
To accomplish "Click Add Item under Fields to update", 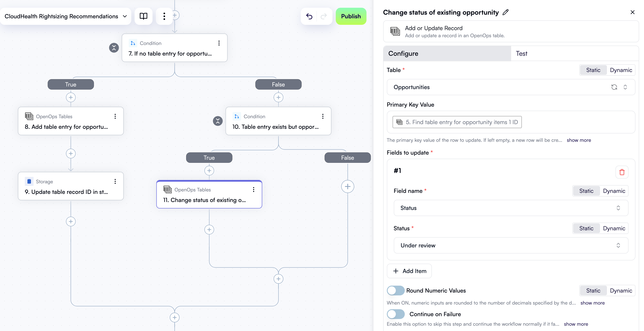I will point(409,271).
